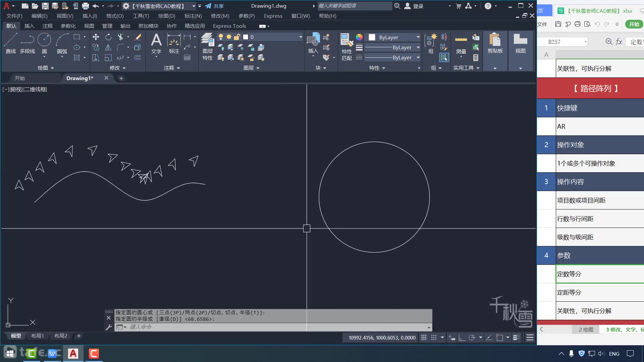The width and height of the screenshot is (644, 362).
Task: Expand the 绘图 panel dropdown
Action: [46, 68]
